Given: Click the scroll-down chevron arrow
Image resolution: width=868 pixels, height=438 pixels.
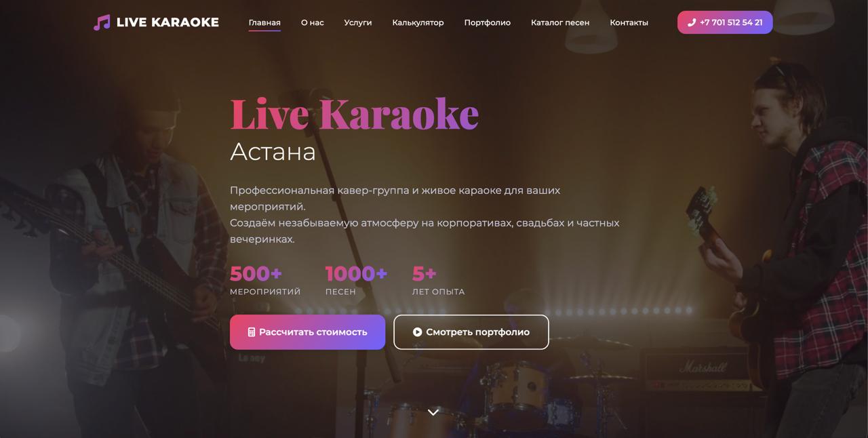Looking at the screenshot, I should (x=433, y=412).
